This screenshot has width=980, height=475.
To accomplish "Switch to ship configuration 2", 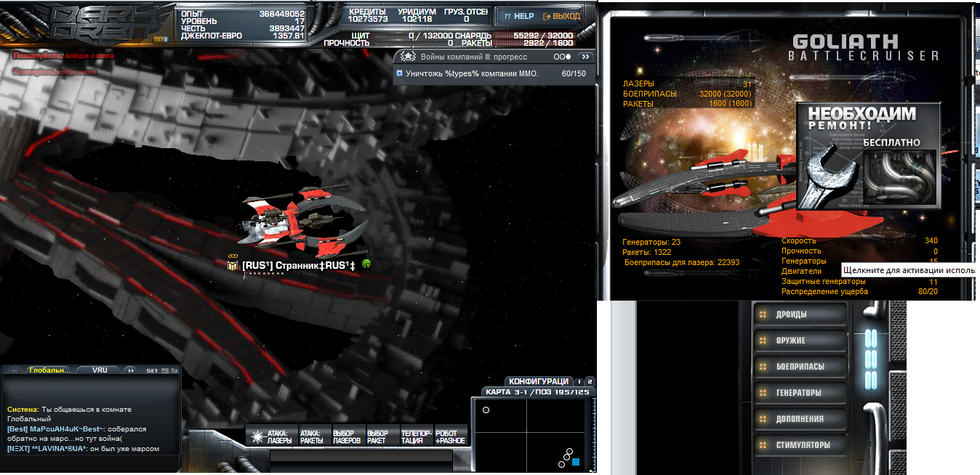I will tap(590, 381).
